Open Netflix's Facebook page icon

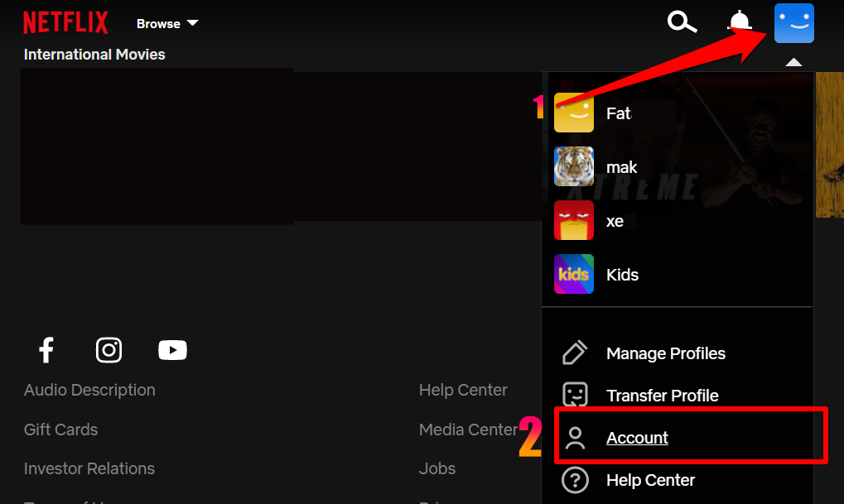[x=46, y=350]
